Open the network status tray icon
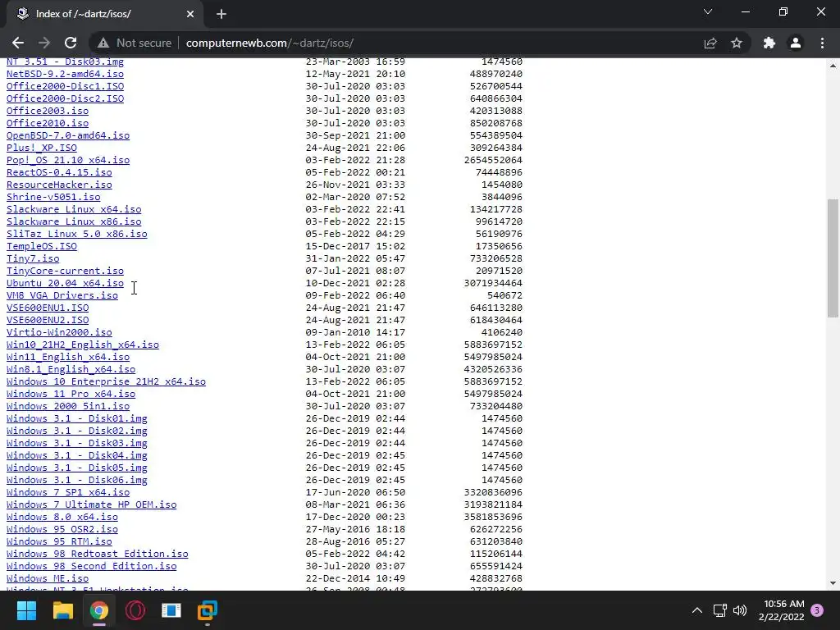 pyautogui.click(x=719, y=610)
